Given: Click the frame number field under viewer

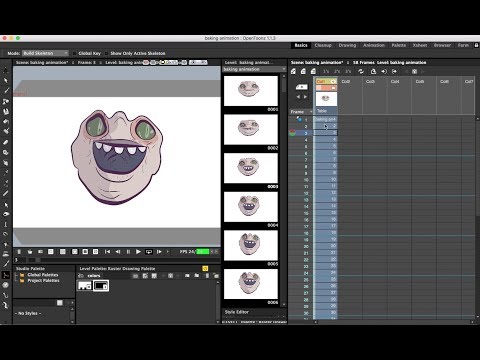Looking at the screenshot, I should (20, 260).
